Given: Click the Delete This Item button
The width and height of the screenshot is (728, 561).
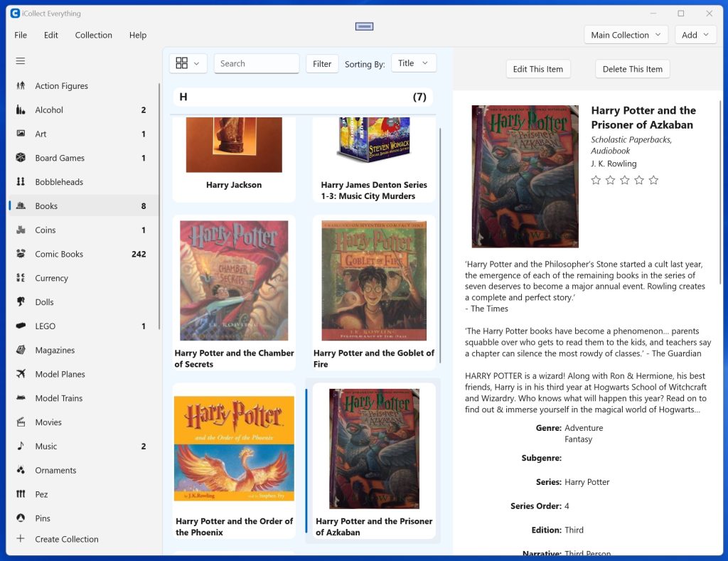Looking at the screenshot, I should pos(632,69).
